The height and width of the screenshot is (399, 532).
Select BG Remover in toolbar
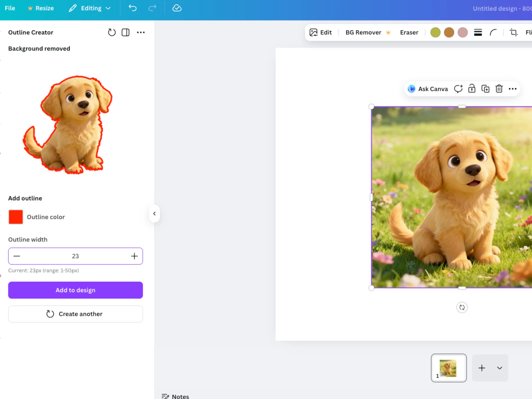[368, 32]
